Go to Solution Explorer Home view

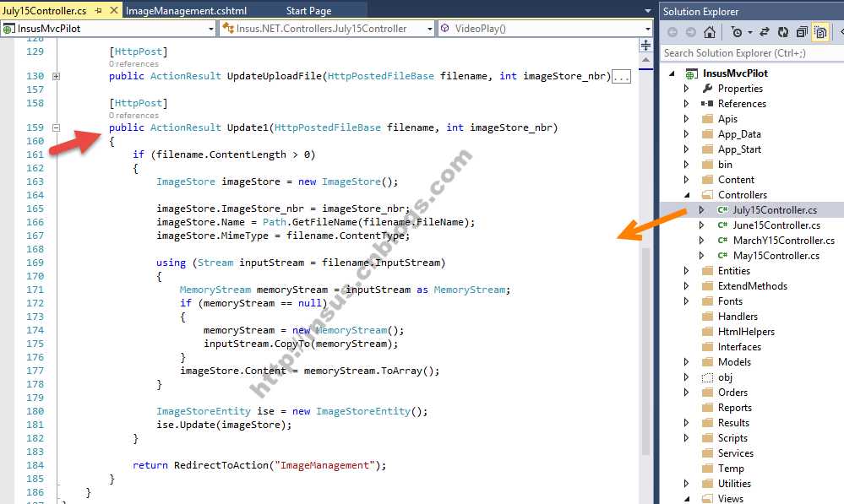710,32
